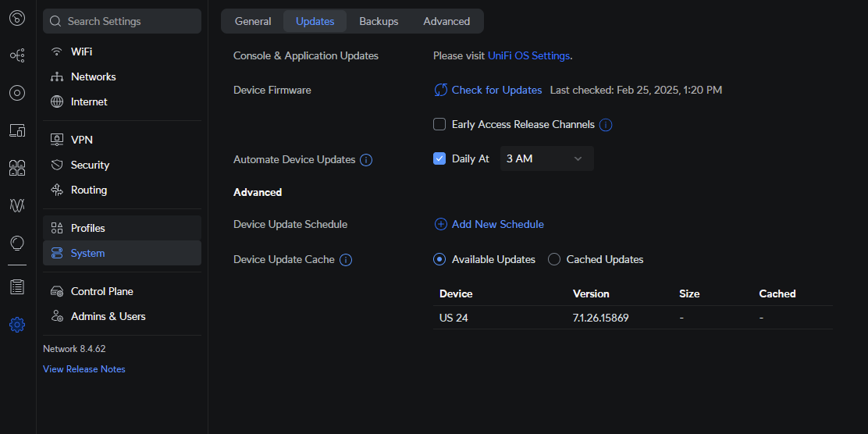Open Client Devices icon in sidebar
This screenshot has height=434, width=868.
click(17, 130)
